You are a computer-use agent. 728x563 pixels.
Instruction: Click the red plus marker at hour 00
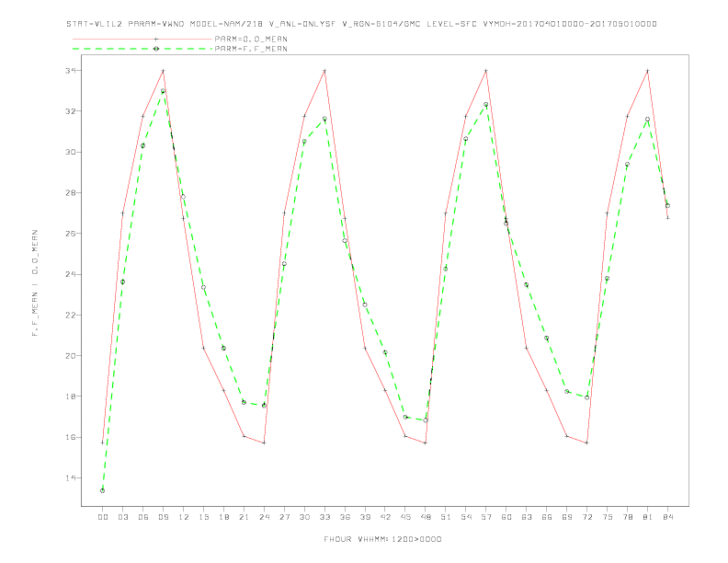[103, 442]
